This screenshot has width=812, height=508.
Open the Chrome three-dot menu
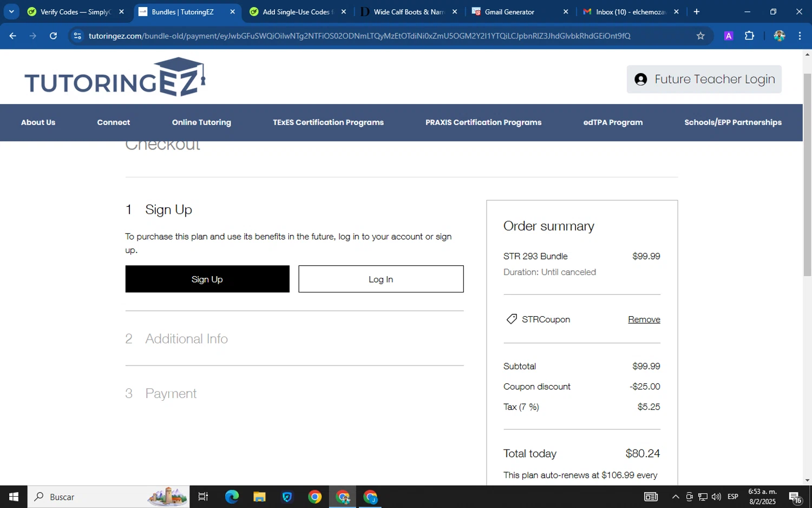click(800, 36)
